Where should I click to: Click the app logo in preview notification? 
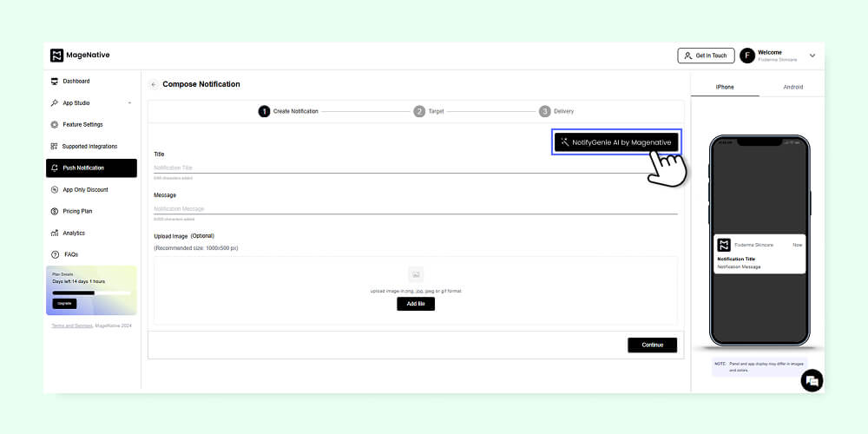[x=724, y=245]
